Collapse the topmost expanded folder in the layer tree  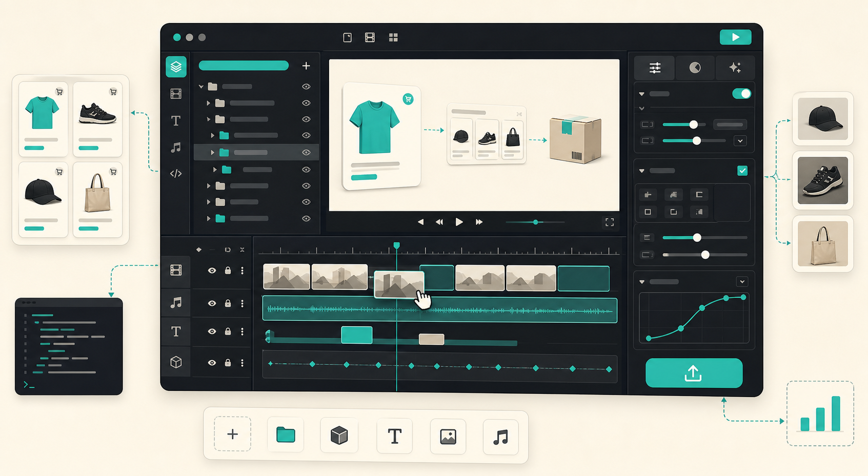coord(201,87)
